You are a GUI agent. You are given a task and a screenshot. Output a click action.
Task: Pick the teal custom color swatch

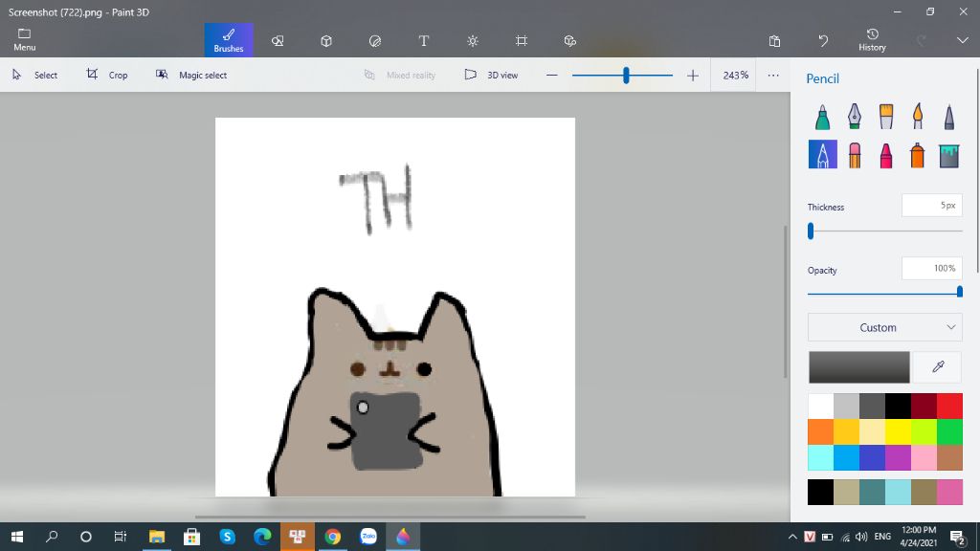(x=873, y=493)
